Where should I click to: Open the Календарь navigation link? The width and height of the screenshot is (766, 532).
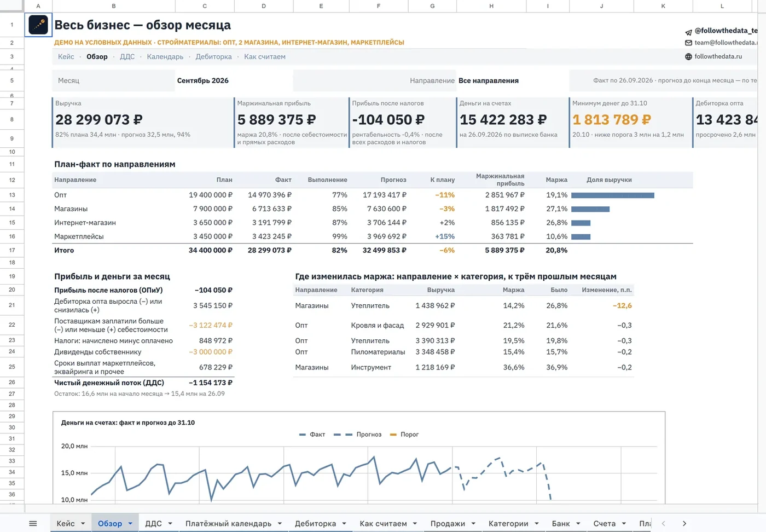[165, 56]
